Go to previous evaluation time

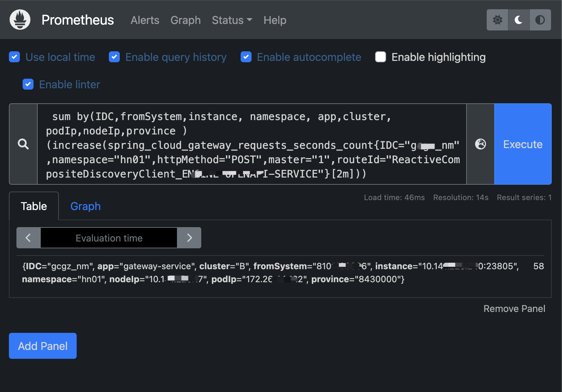(28, 238)
